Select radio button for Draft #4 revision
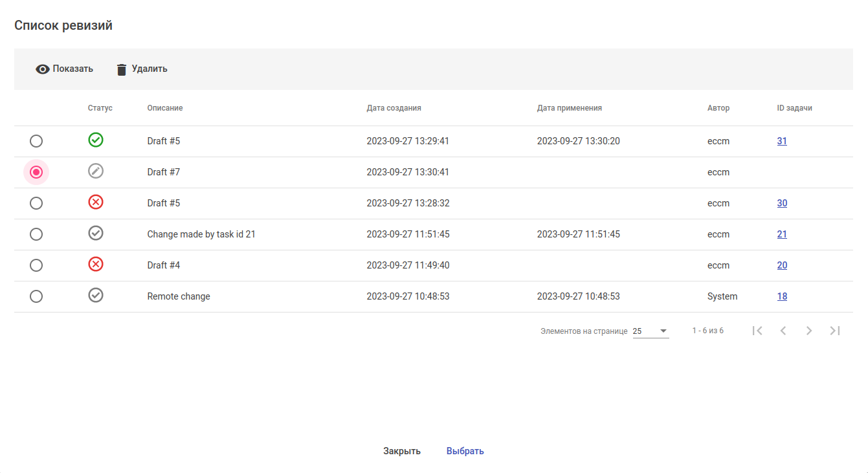This screenshot has height=473, width=868. [36, 265]
